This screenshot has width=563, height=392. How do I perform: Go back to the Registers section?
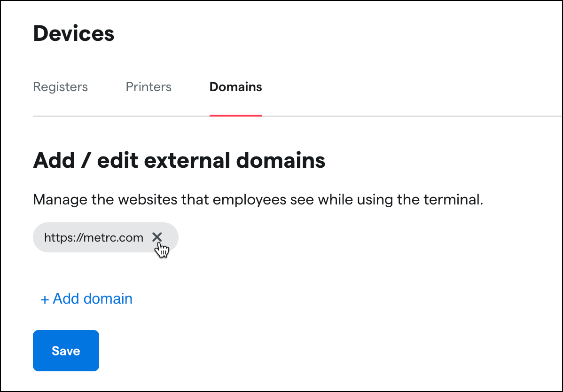click(x=60, y=87)
